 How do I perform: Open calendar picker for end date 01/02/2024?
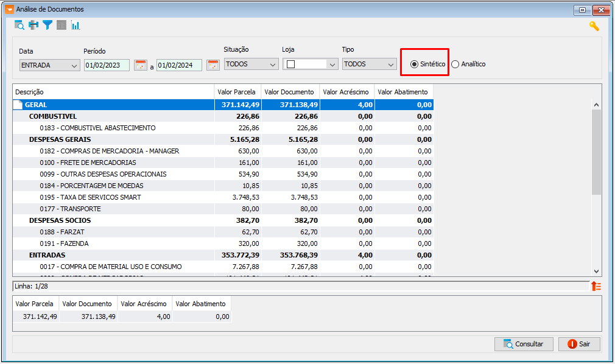tap(213, 65)
